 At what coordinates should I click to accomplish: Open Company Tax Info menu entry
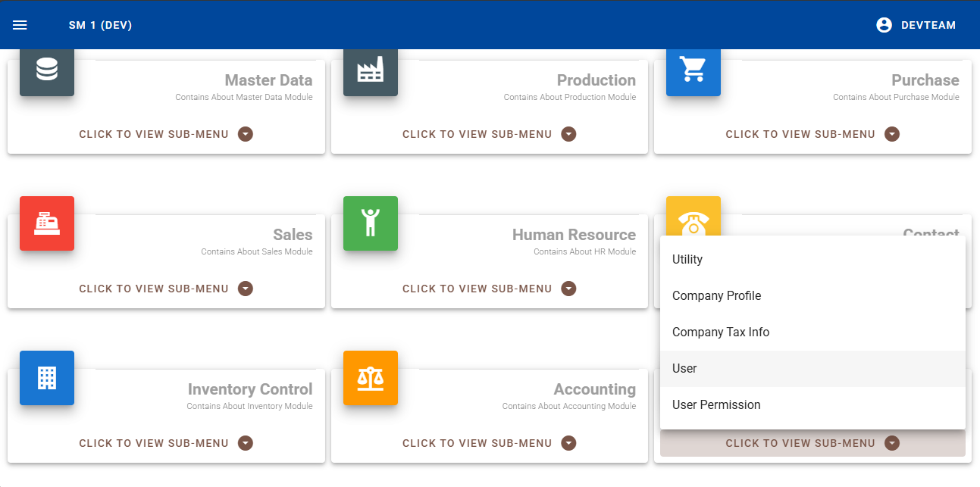[720, 332]
